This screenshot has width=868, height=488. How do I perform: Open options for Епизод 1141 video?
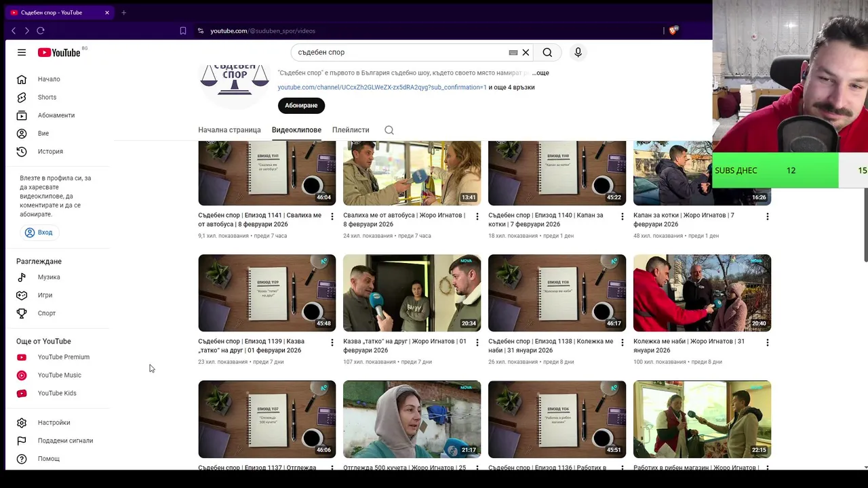point(332,216)
